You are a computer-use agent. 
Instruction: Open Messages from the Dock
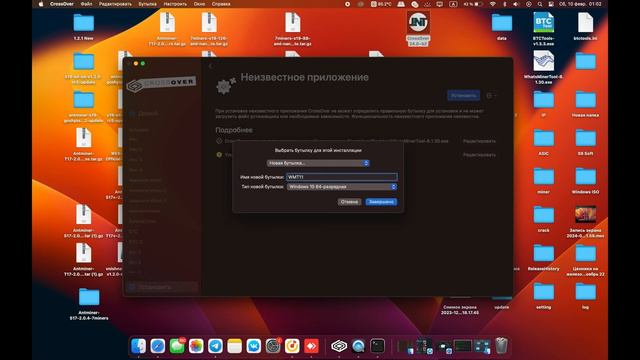[177, 346]
